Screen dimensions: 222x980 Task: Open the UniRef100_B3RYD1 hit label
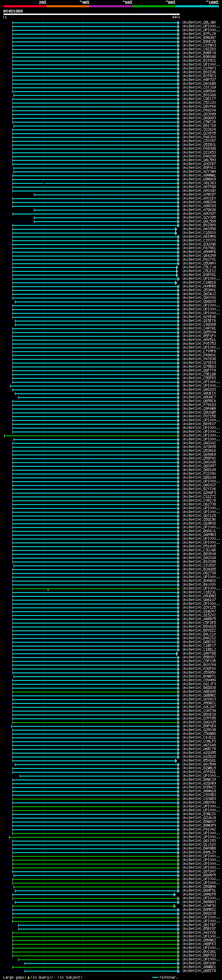click(199, 275)
